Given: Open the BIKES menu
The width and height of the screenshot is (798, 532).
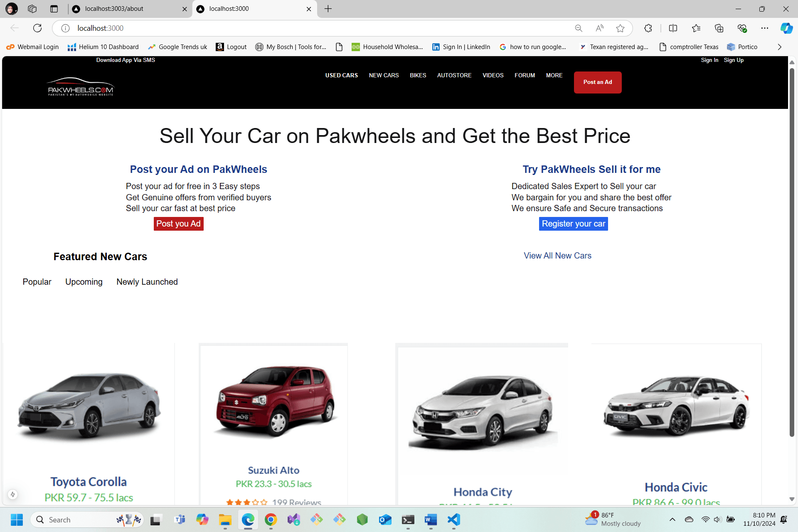Looking at the screenshot, I should tap(418, 75).
